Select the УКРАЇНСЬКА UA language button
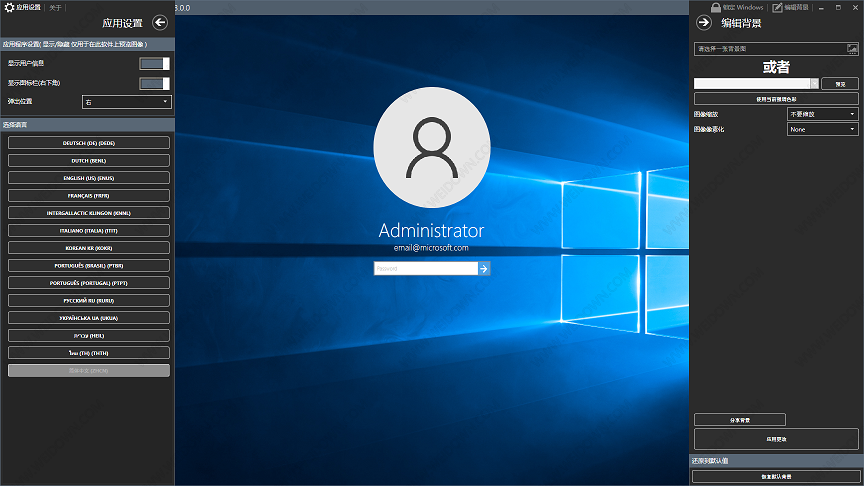The height and width of the screenshot is (486, 864). pyautogui.click(x=89, y=318)
